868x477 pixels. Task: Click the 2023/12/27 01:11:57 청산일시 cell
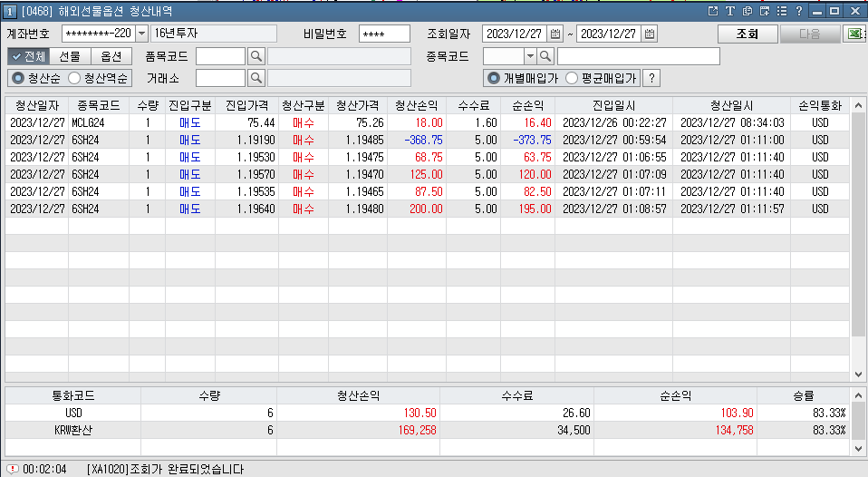click(732, 209)
